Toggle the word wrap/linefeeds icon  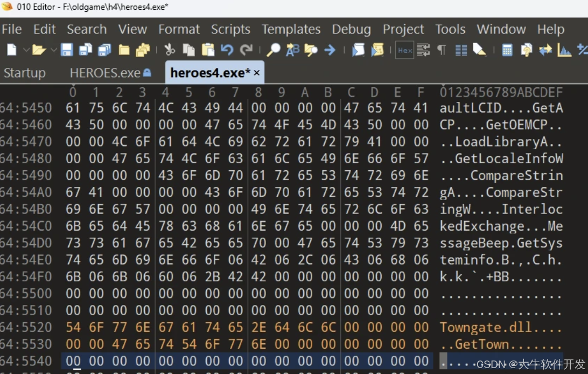[423, 50]
